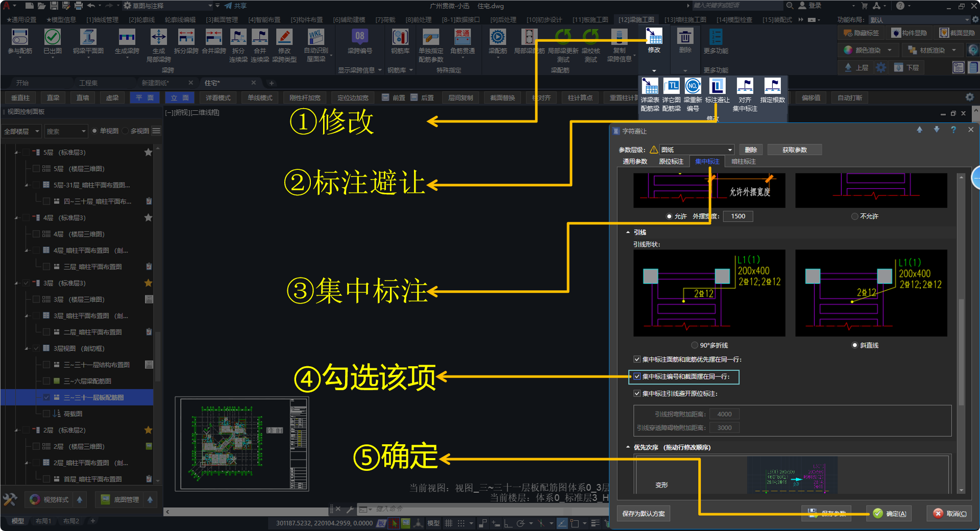Open the 全部楼层 dropdown in view panel
Image resolution: width=980 pixels, height=531 pixels.
(x=21, y=132)
